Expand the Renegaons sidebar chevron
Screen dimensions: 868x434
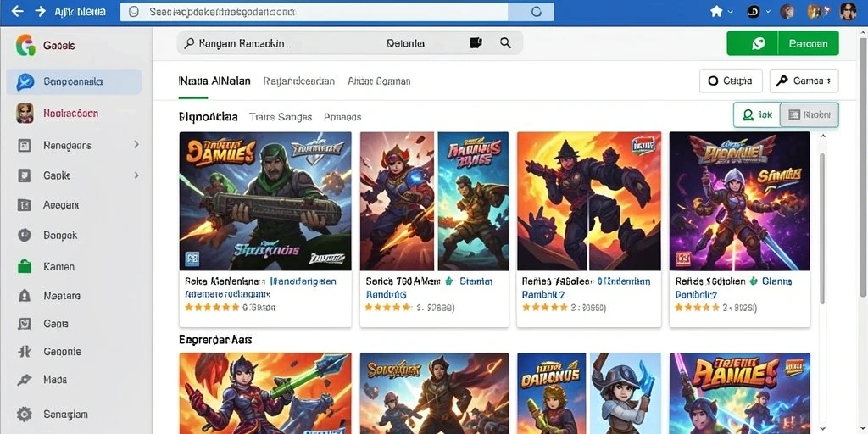(x=136, y=145)
